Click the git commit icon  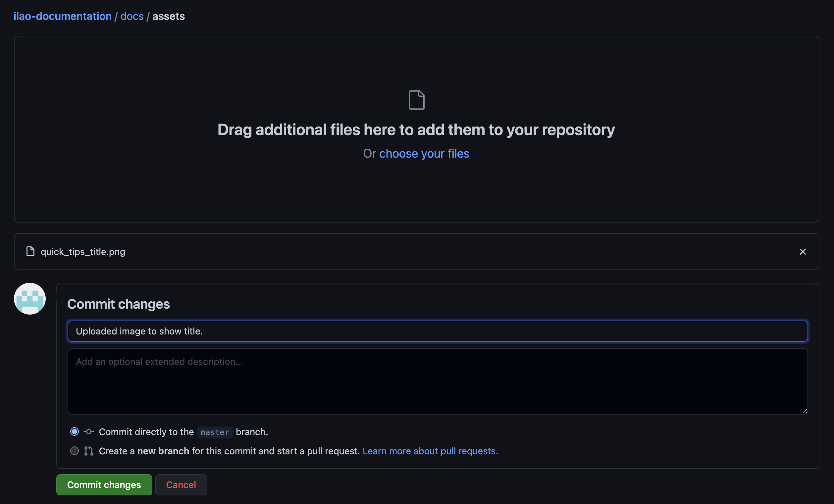[x=89, y=431]
